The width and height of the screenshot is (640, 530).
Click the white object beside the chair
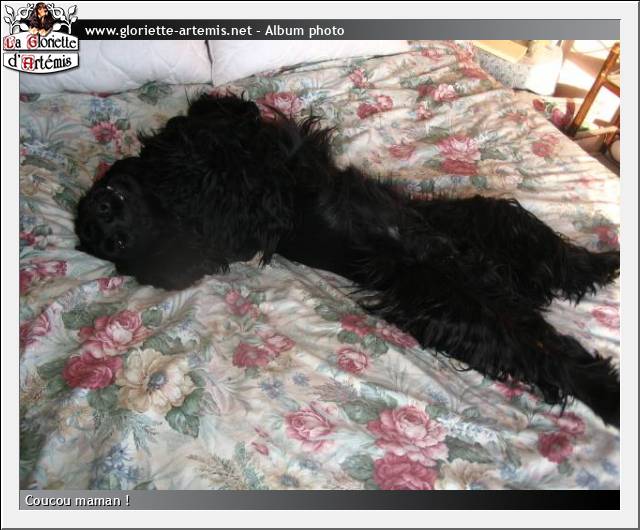[545, 70]
